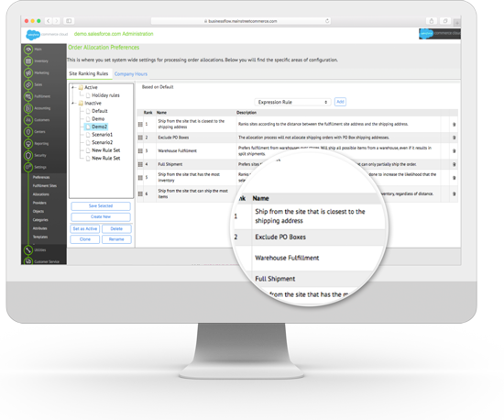Open the Reporting sidebar icon
Viewport: 504px width, 420px height.
(x=28, y=143)
